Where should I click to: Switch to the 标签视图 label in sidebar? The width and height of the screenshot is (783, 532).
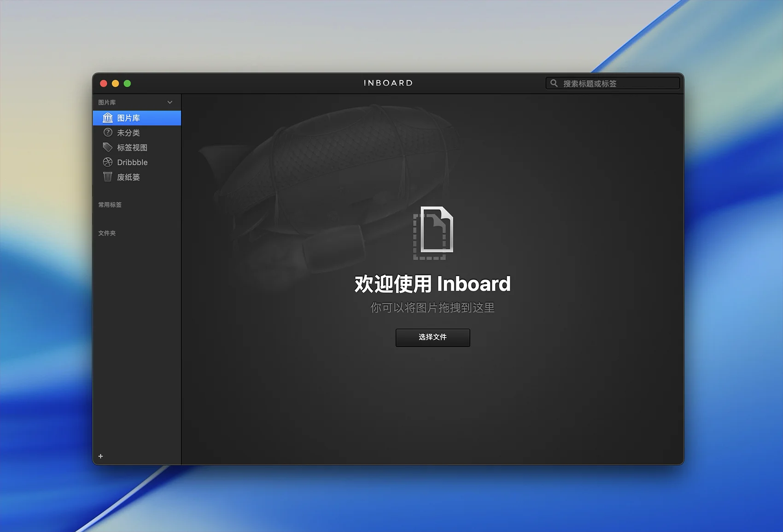tap(132, 147)
